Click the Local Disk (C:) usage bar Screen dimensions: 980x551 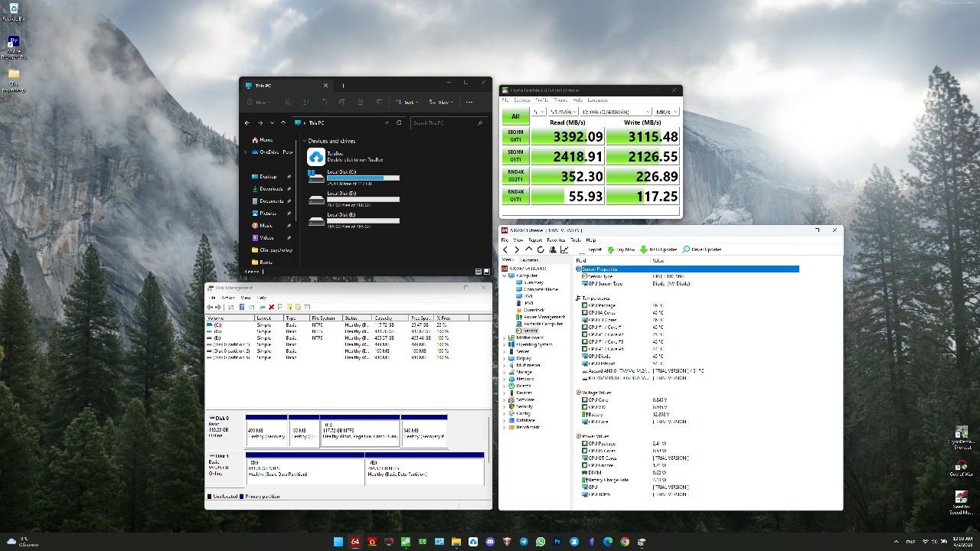click(363, 178)
